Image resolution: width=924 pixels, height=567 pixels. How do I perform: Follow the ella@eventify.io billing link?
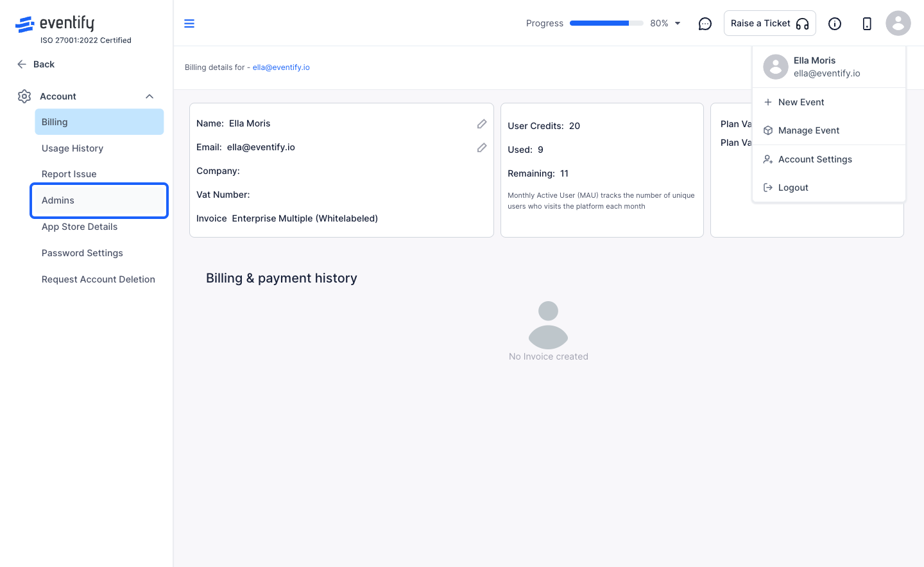(281, 67)
